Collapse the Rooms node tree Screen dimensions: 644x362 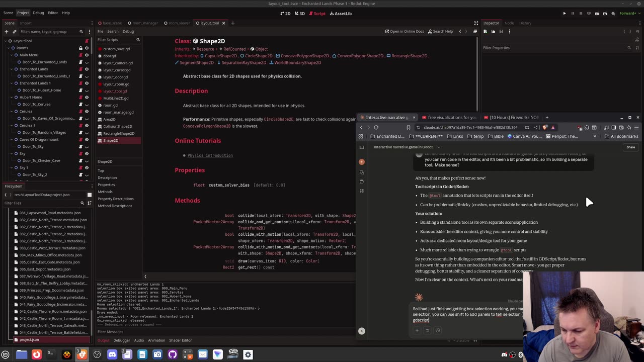pyautogui.click(x=8, y=48)
